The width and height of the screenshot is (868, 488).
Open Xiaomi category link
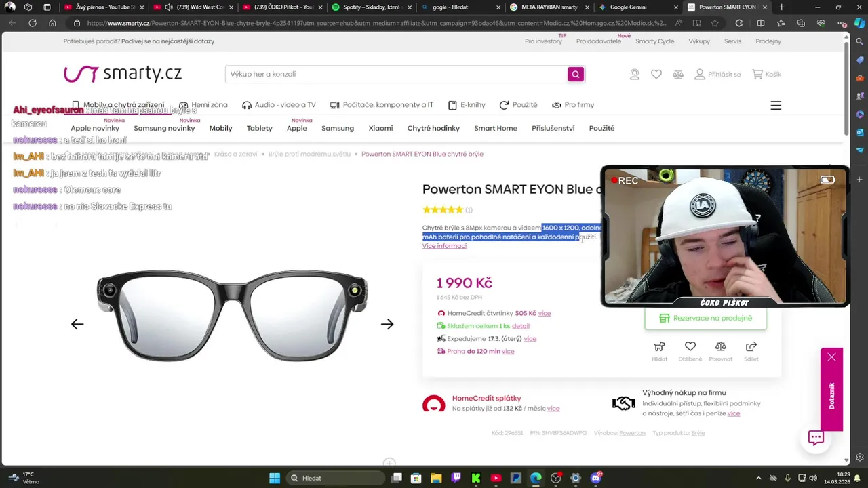(x=380, y=128)
